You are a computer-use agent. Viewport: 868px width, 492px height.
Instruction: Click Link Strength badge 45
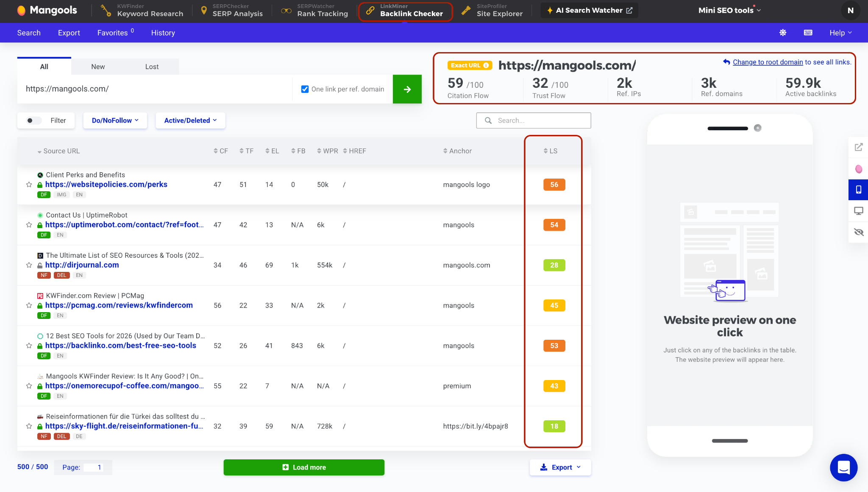click(x=554, y=305)
